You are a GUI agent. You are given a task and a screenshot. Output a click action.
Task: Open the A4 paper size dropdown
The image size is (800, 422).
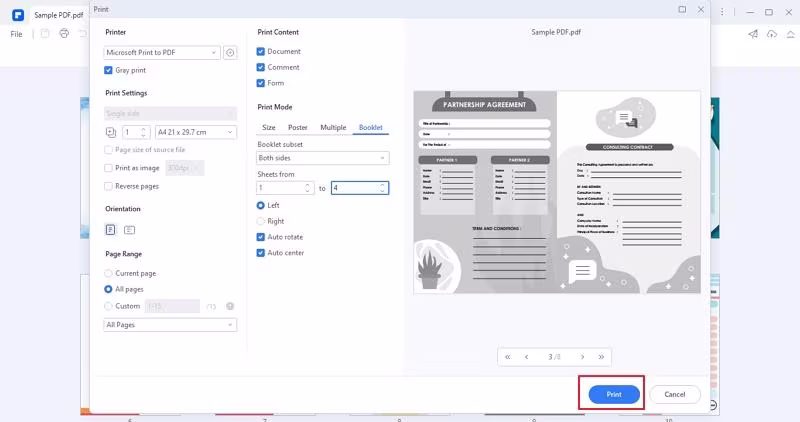click(x=196, y=132)
